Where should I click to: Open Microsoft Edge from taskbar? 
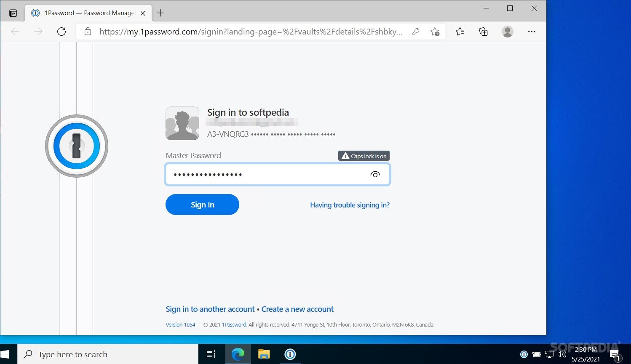tap(238, 354)
